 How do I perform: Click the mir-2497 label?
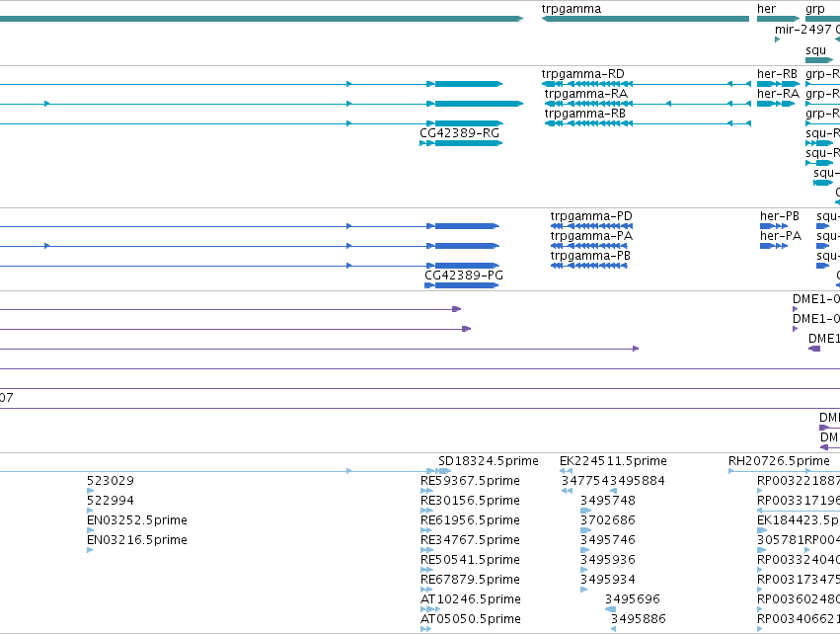tap(803, 30)
